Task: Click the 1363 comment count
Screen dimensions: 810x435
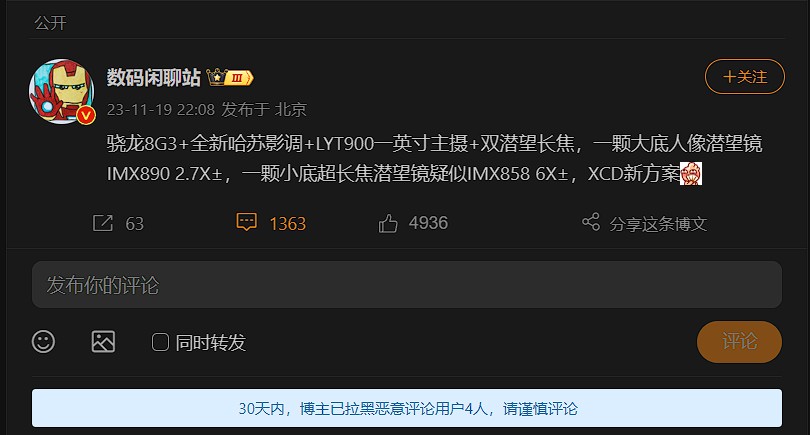Action: pyautogui.click(x=287, y=224)
